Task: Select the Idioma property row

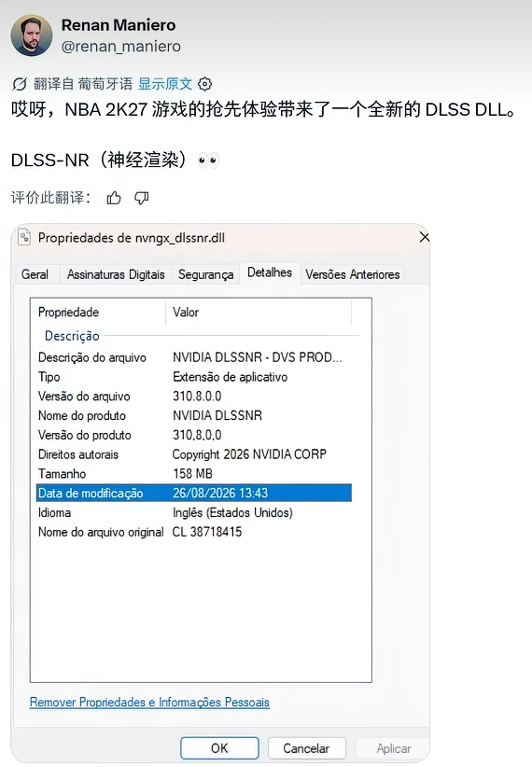Action: pos(194,512)
